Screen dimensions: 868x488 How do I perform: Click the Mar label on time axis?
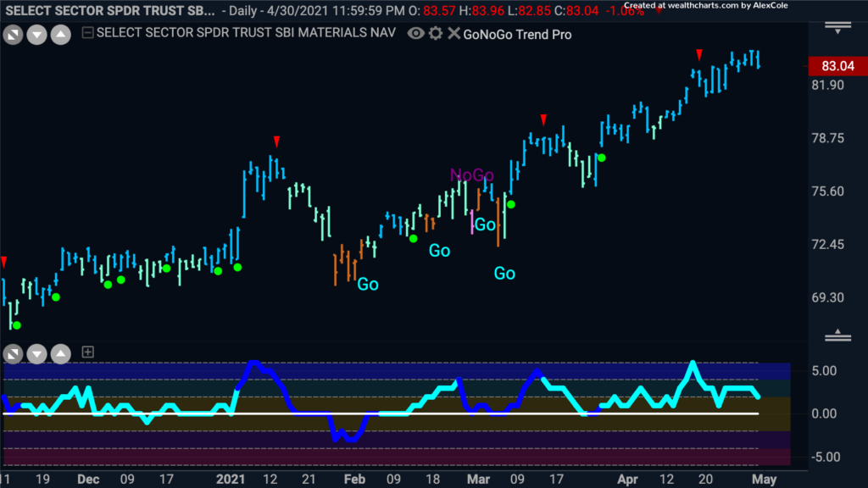point(478,480)
